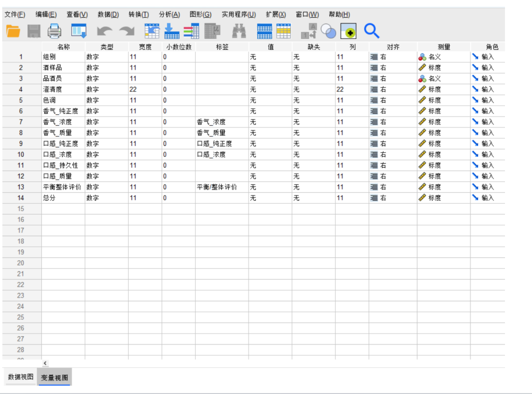Click the 标度 measure cell for 色调
Viewport: 532px width, 394px height.
(444, 100)
